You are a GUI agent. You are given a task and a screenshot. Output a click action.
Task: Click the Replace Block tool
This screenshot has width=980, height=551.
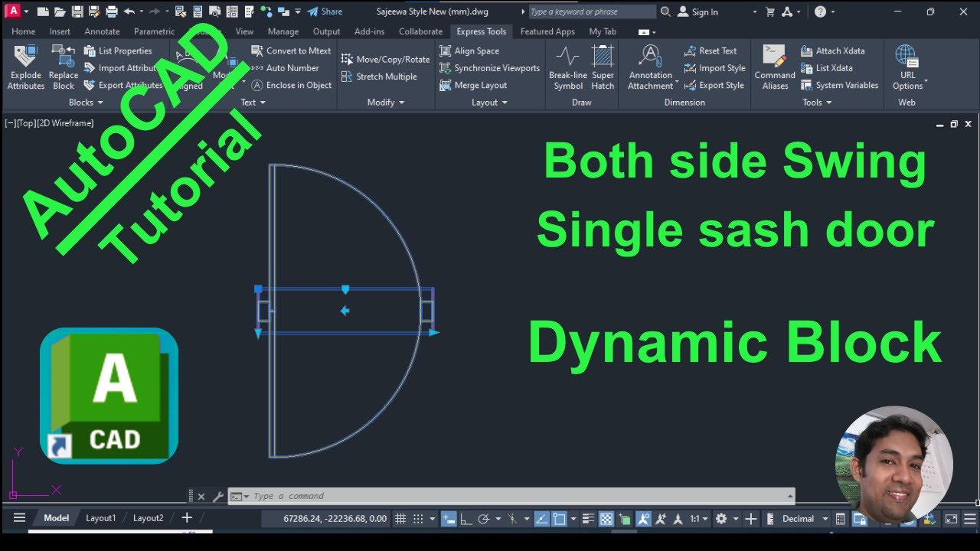point(64,67)
